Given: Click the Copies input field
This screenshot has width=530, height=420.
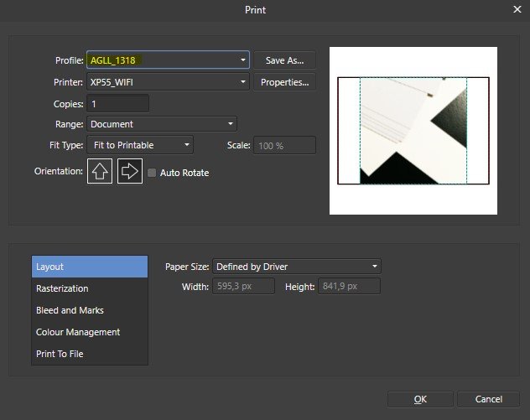Looking at the screenshot, I should 117,104.
